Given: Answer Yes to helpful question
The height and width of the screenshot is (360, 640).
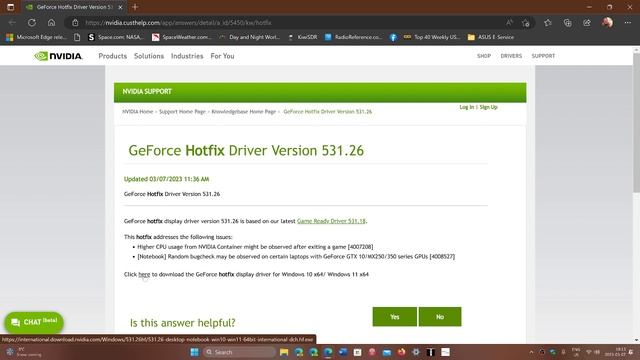Looking at the screenshot, I should (395, 317).
